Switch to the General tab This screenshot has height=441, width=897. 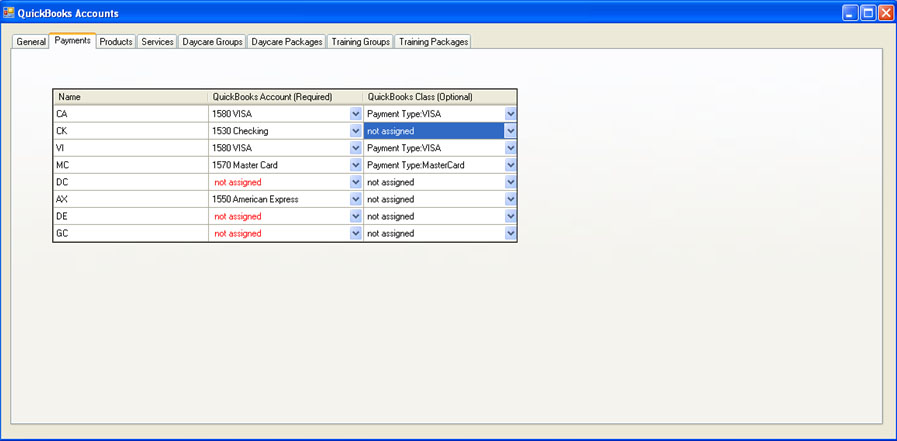[x=31, y=42]
